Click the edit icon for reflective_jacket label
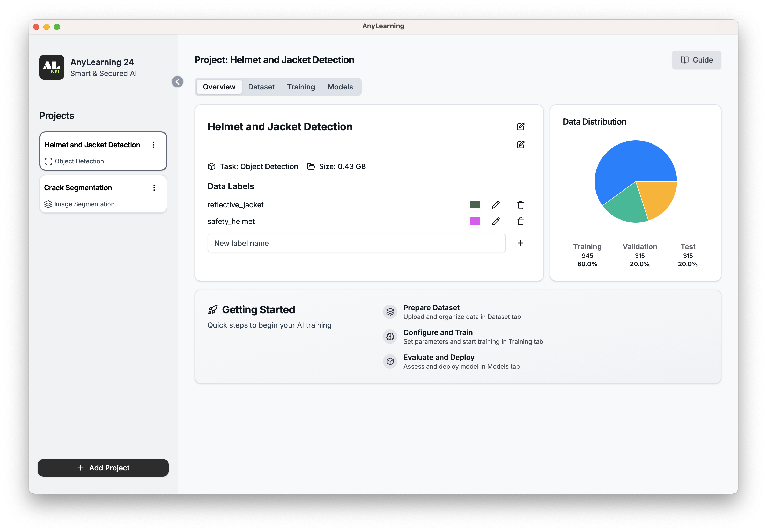This screenshot has width=767, height=532. (496, 205)
